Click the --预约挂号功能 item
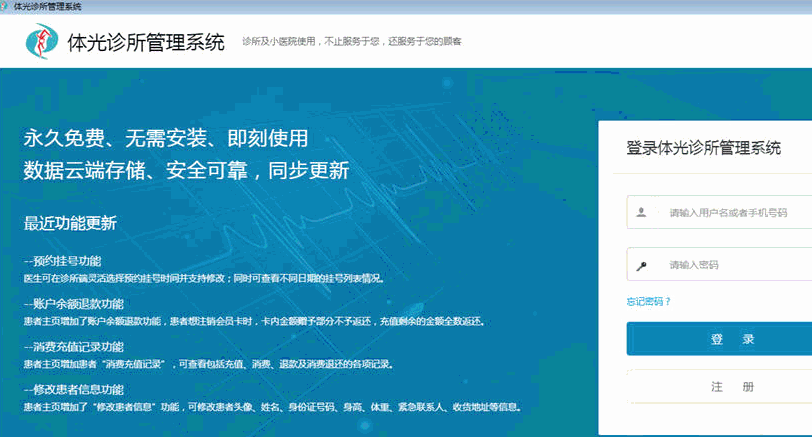 click(x=62, y=261)
